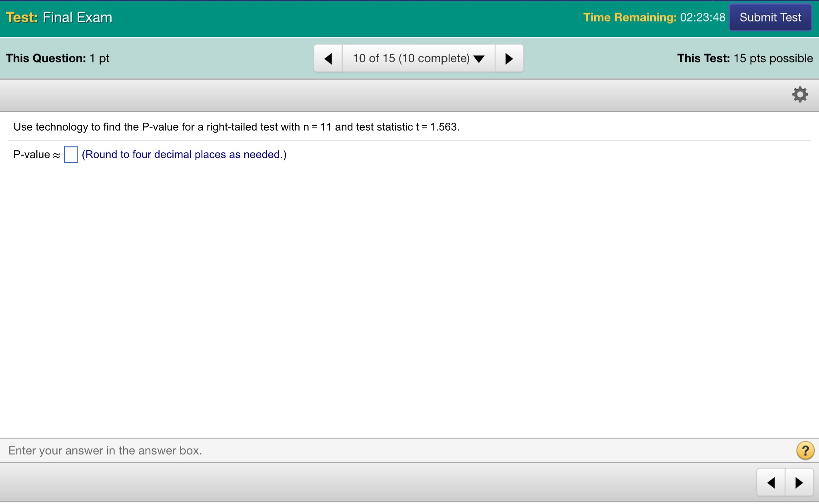This screenshot has height=504, width=819.
Task: Click 'Enter your answer in the answer box' bar
Action: click(105, 450)
